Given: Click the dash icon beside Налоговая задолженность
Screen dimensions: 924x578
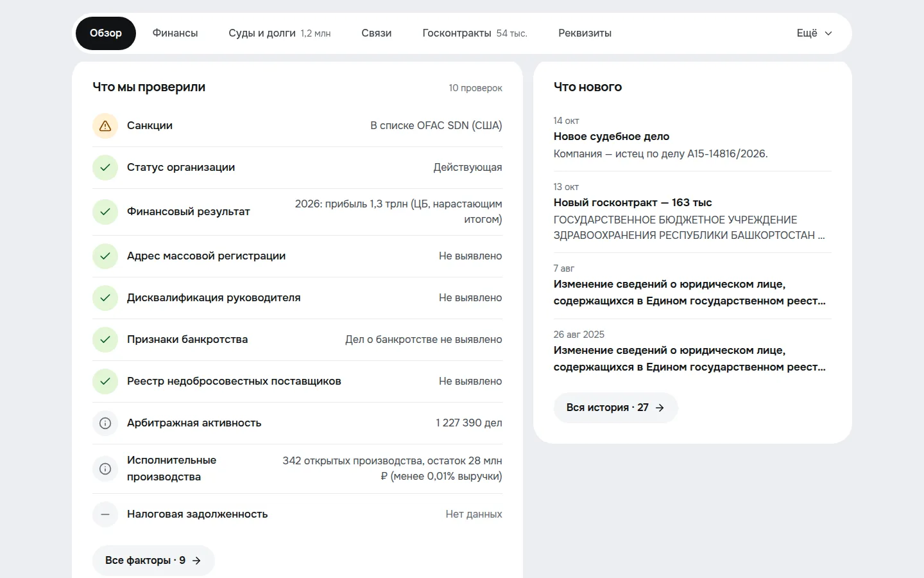Looking at the screenshot, I should coord(105,514).
